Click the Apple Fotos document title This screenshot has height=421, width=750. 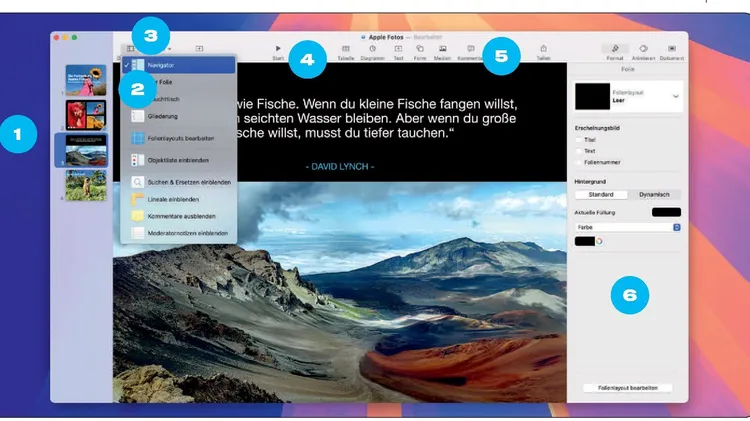tap(386, 37)
